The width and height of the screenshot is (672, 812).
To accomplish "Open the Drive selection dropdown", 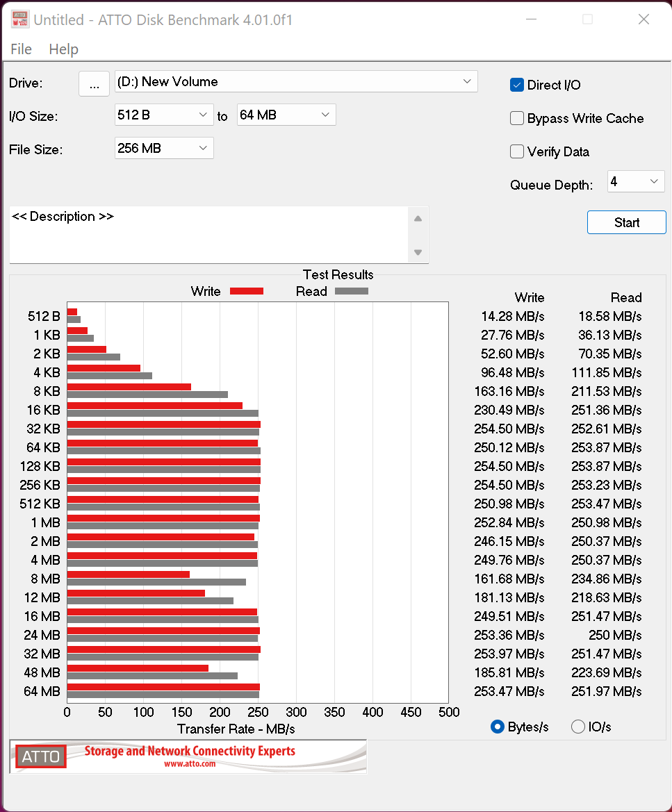I will tap(296, 82).
